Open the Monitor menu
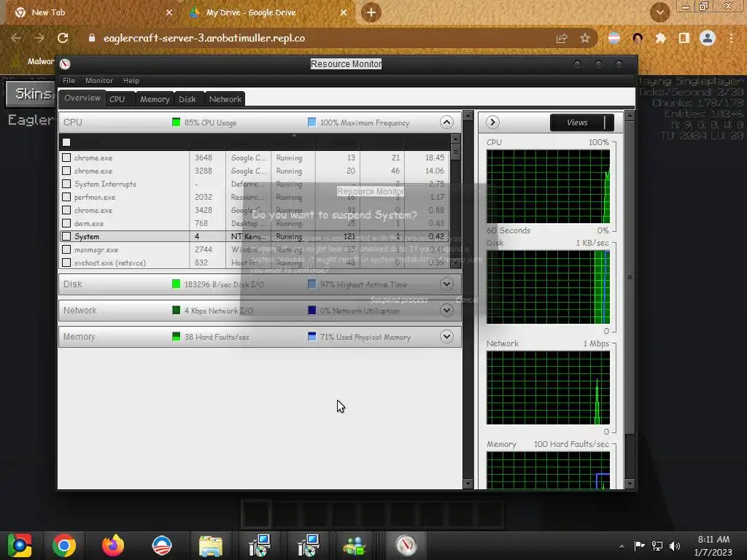 coord(99,80)
